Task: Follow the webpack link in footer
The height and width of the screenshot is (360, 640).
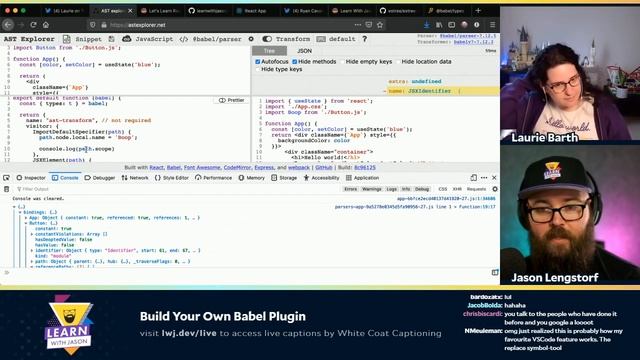Action: click(x=299, y=168)
